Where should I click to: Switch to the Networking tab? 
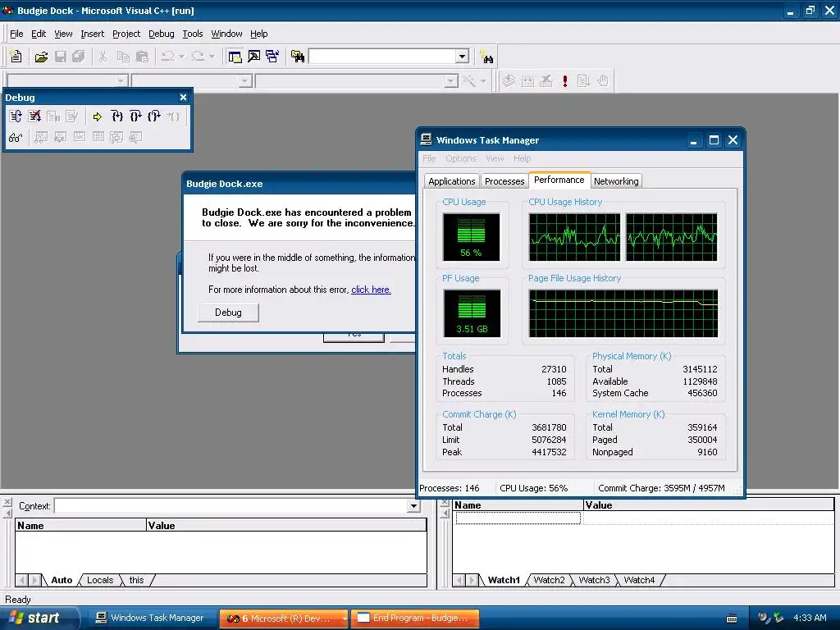coord(616,181)
